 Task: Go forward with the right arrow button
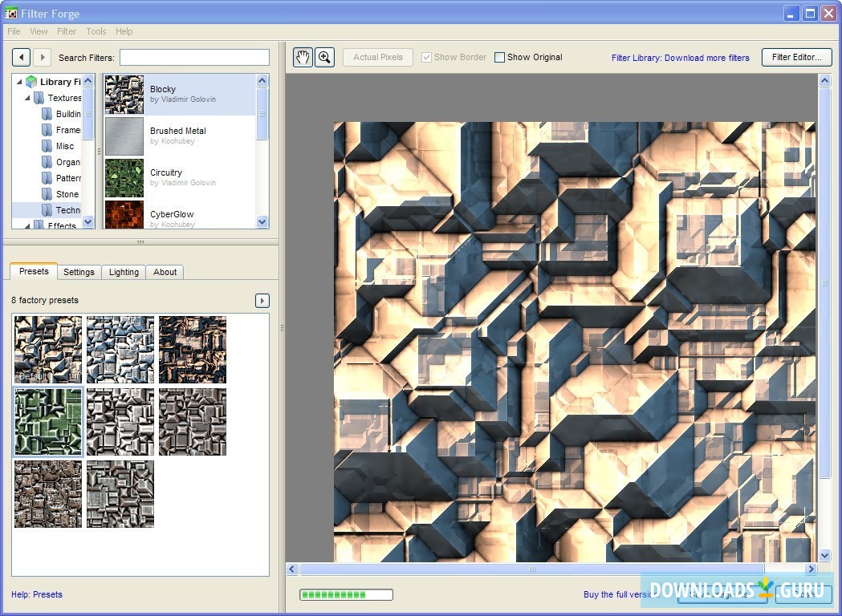pyautogui.click(x=42, y=57)
